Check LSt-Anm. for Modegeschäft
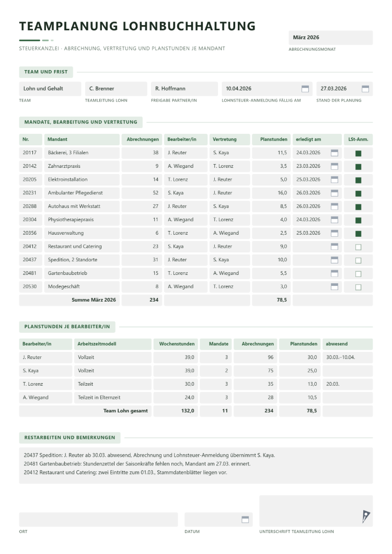Viewport: 392px width, 554px height. coord(359,287)
